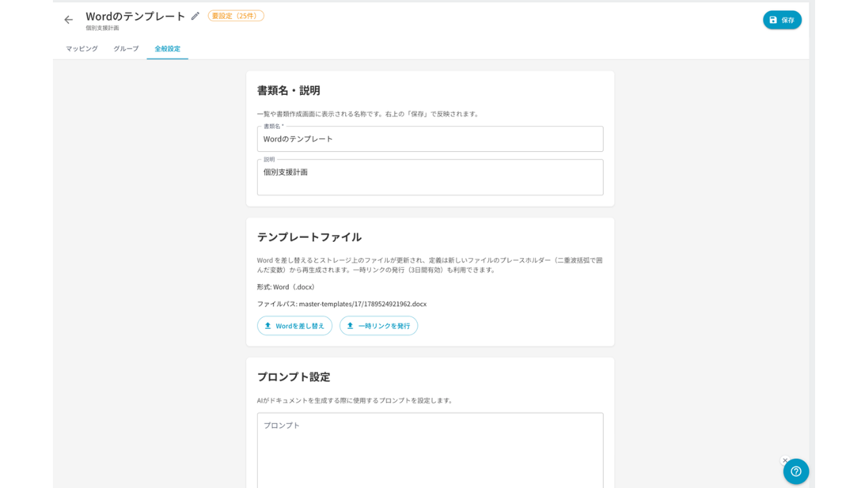
Task: Click upload icon in Wordを差し替え
Action: (268, 326)
